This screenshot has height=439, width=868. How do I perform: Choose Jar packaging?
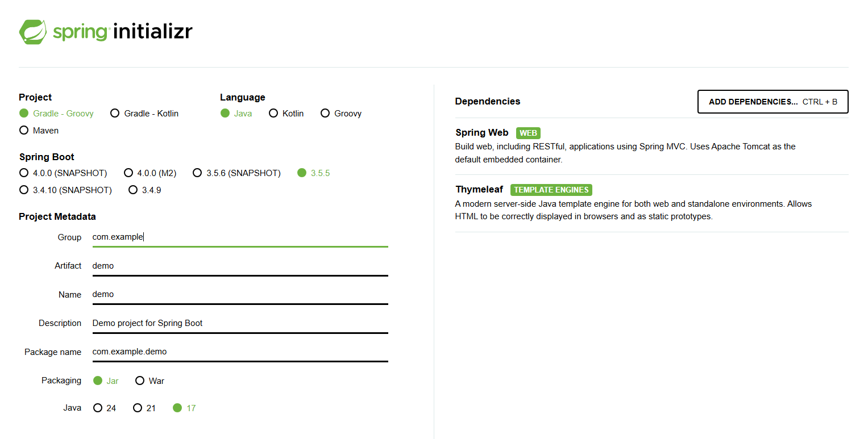[x=106, y=381]
